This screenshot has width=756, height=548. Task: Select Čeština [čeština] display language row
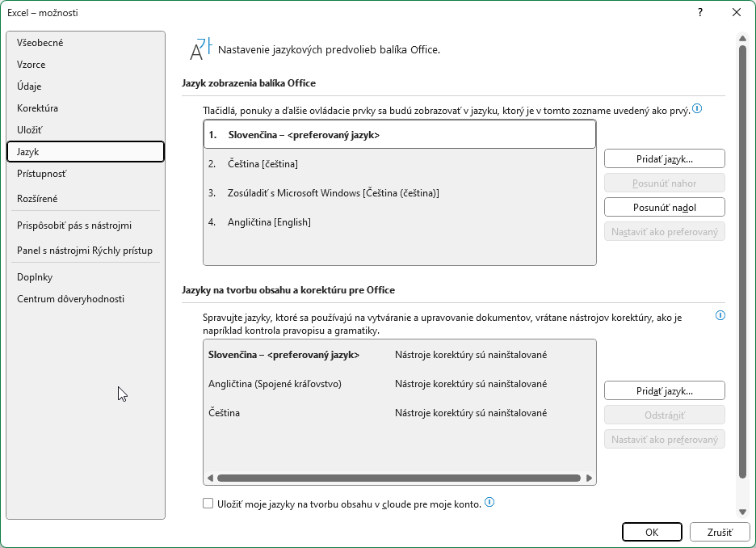(x=400, y=163)
